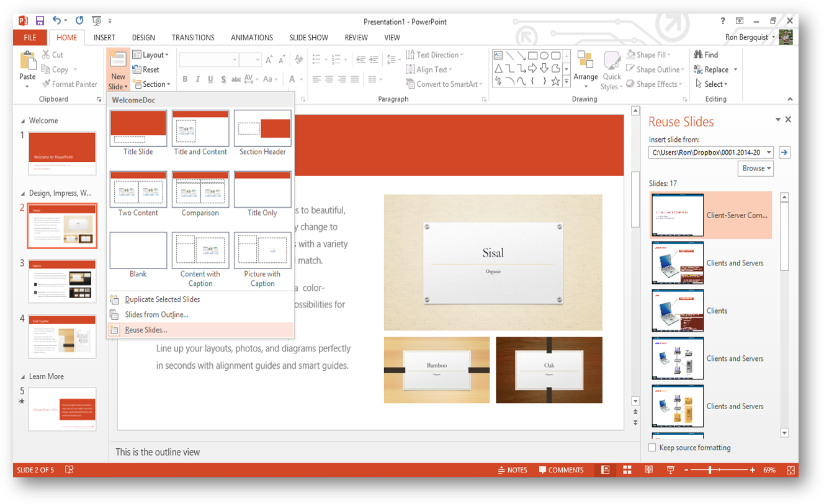Click the Clear All Formatting icon

click(x=299, y=60)
